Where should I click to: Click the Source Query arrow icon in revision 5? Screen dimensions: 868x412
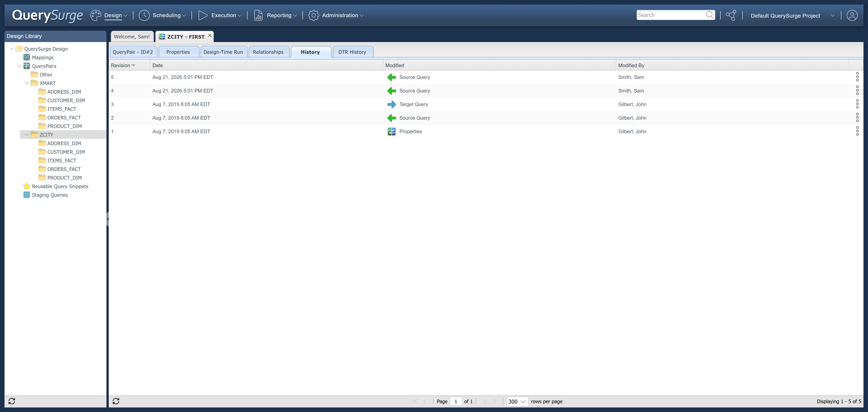pos(392,77)
